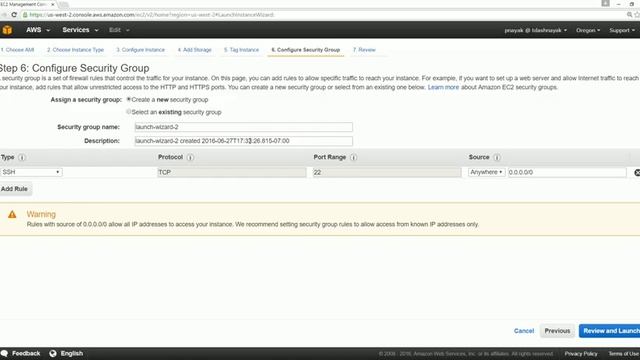Go to step 5 Tag Instance
Viewport: 640px width, 360px height.
click(241, 50)
